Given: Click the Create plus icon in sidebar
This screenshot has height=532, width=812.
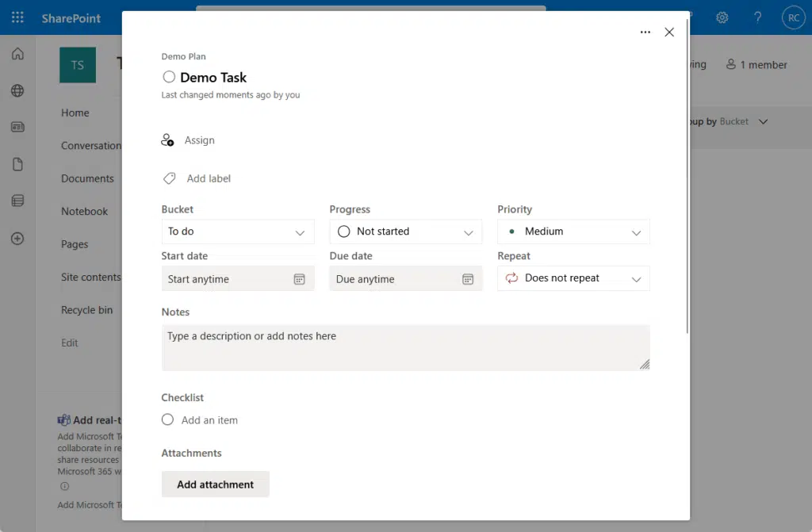Looking at the screenshot, I should pos(17,239).
